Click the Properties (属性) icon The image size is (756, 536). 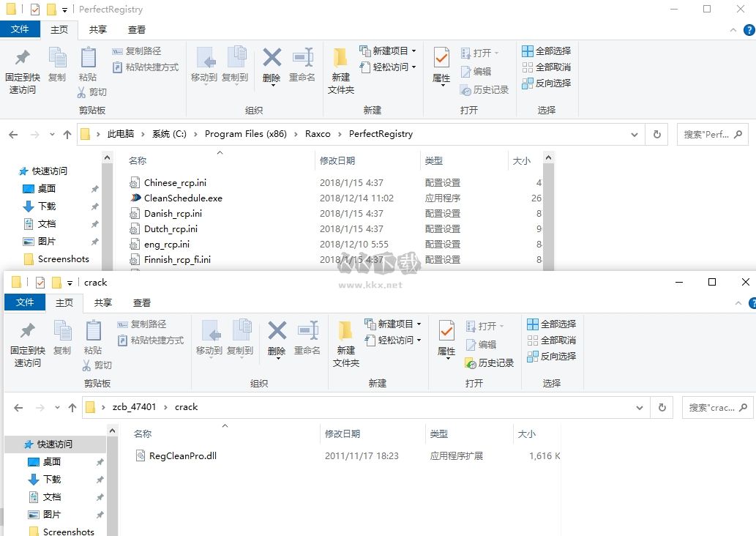click(x=440, y=66)
